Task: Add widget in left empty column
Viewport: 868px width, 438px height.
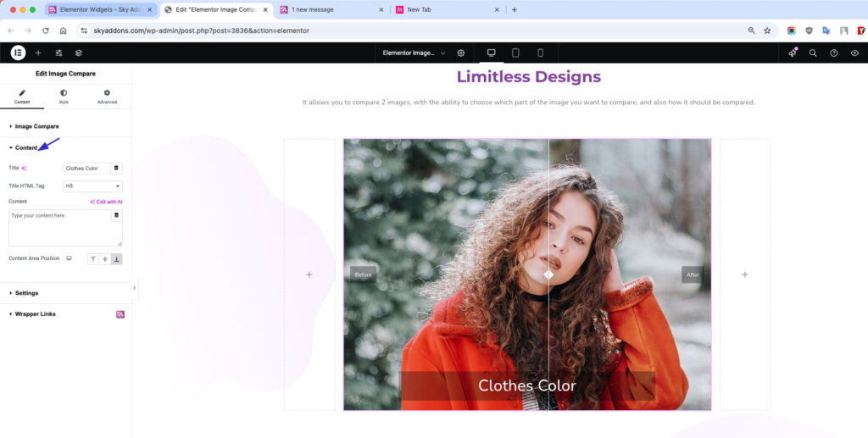Action: (x=309, y=274)
